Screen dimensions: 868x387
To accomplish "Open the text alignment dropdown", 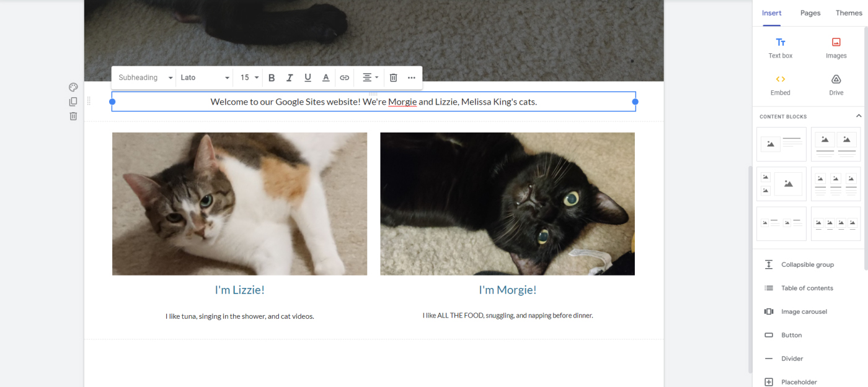I will [x=370, y=78].
